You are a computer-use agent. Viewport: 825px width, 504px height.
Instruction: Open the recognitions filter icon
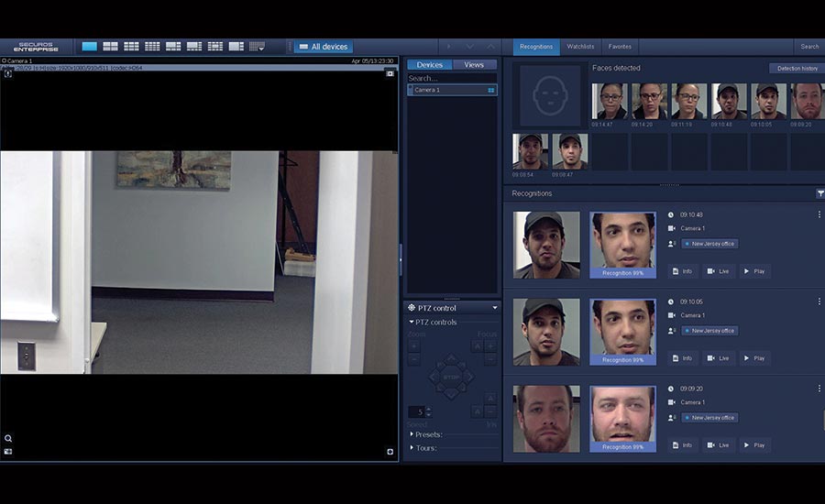tap(819, 193)
